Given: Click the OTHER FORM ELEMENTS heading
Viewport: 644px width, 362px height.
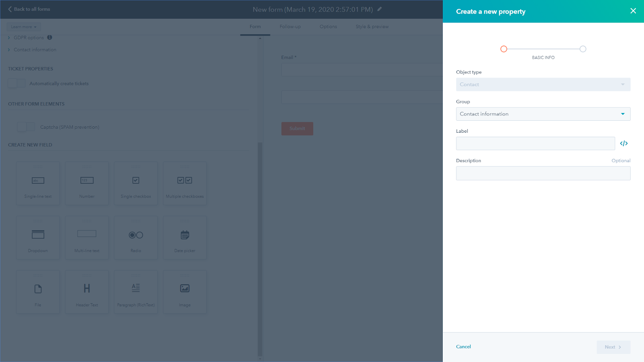Looking at the screenshot, I should [36, 104].
